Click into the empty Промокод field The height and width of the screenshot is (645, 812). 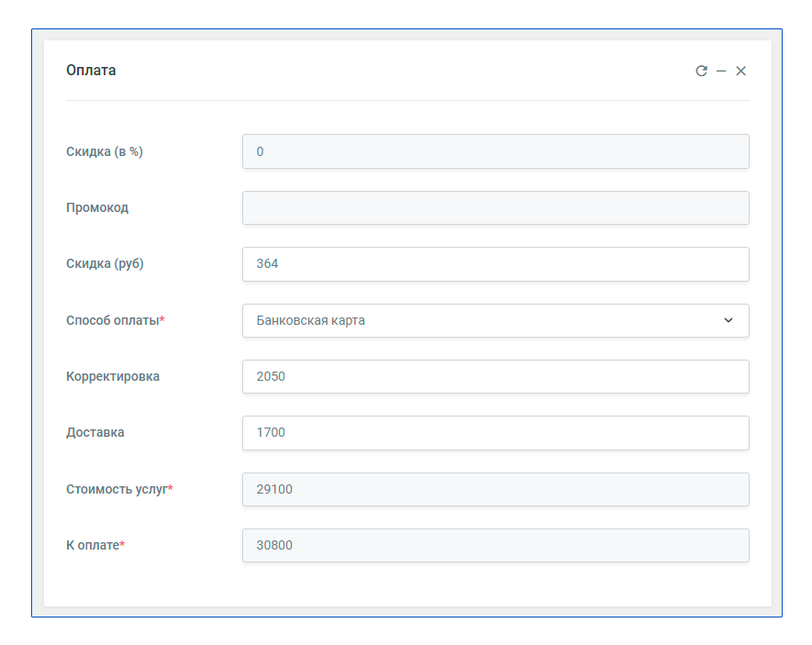tap(495, 207)
